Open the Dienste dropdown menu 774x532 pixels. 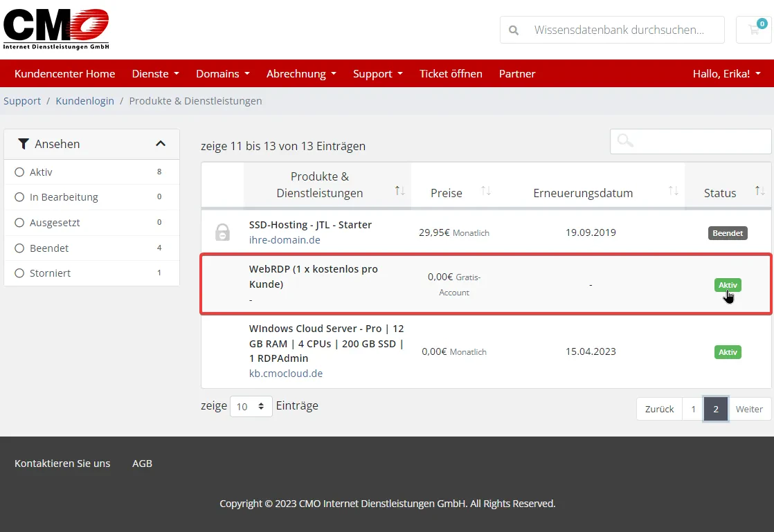pyautogui.click(x=156, y=73)
